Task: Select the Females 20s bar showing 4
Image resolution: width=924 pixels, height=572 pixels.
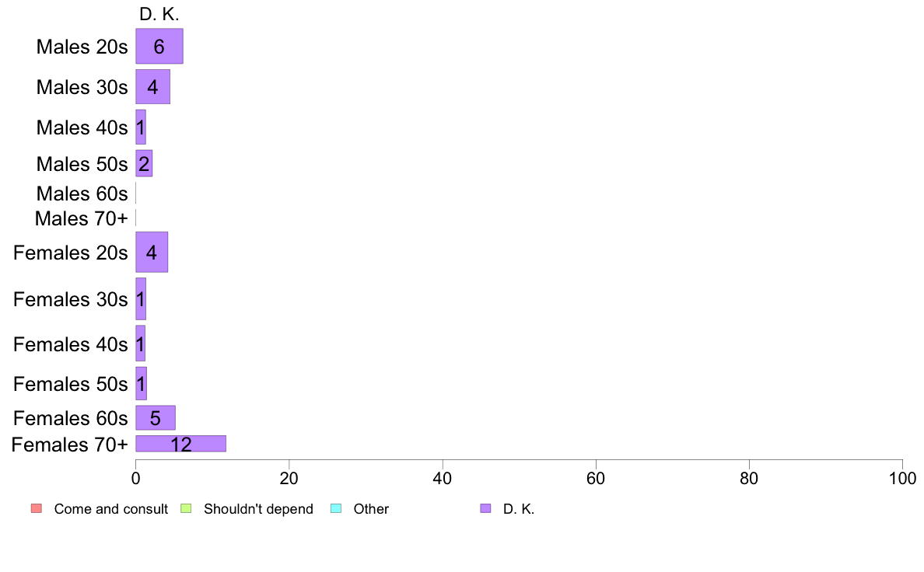Action: coord(152,252)
